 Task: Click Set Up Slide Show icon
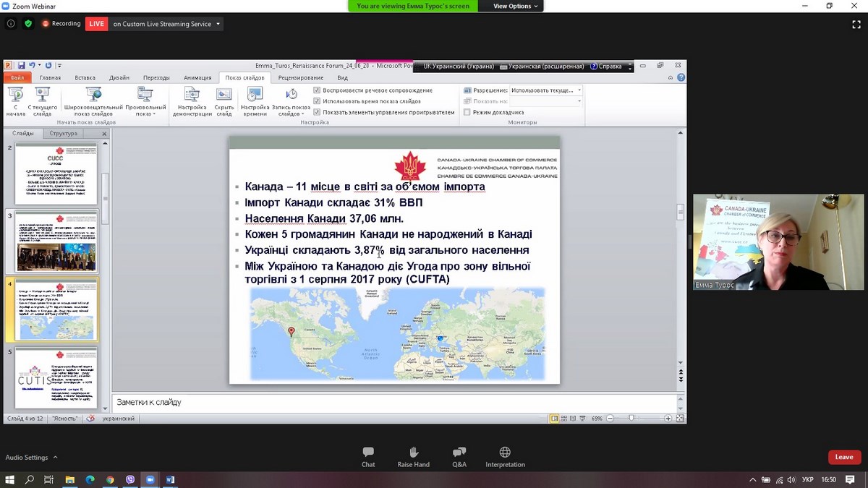click(192, 95)
